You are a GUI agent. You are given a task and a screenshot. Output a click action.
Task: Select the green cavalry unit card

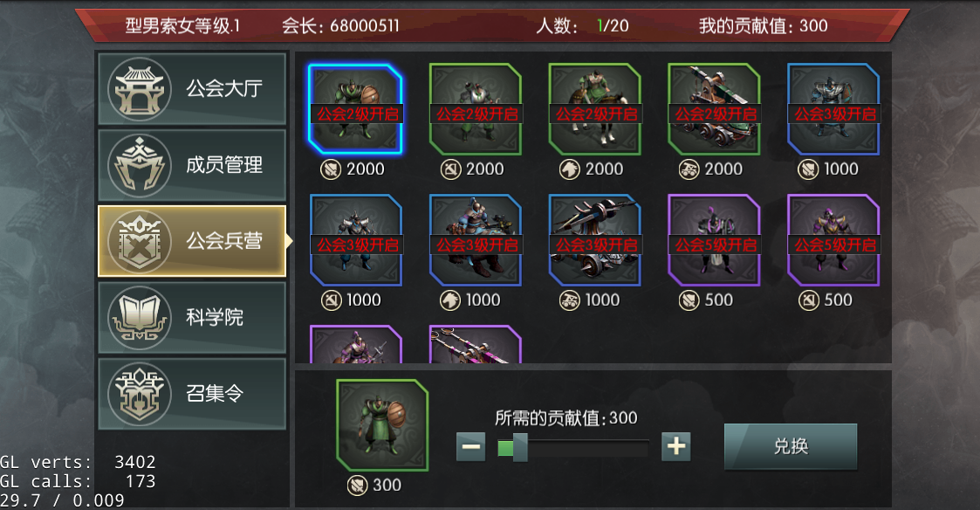pyautogui.click(x=594, y=109)
